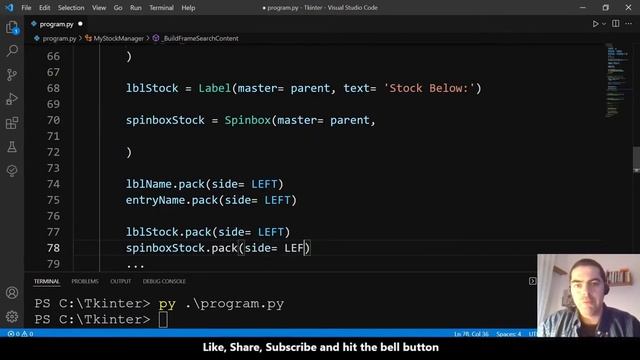
Task: Open the Edit menu
Action: pos(44,8)
